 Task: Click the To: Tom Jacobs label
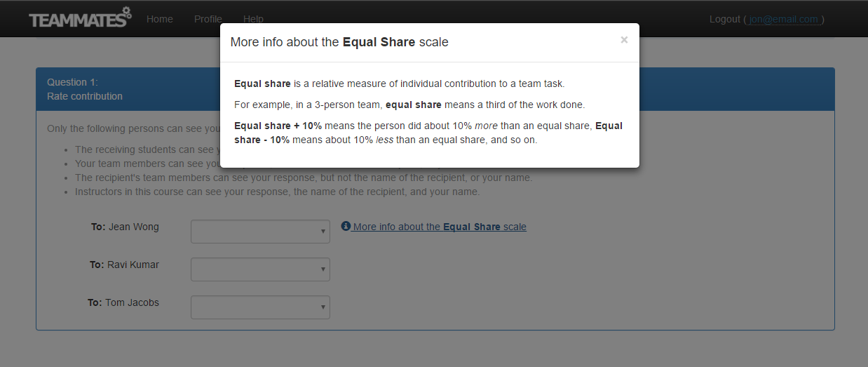click(x=123, y=302)
